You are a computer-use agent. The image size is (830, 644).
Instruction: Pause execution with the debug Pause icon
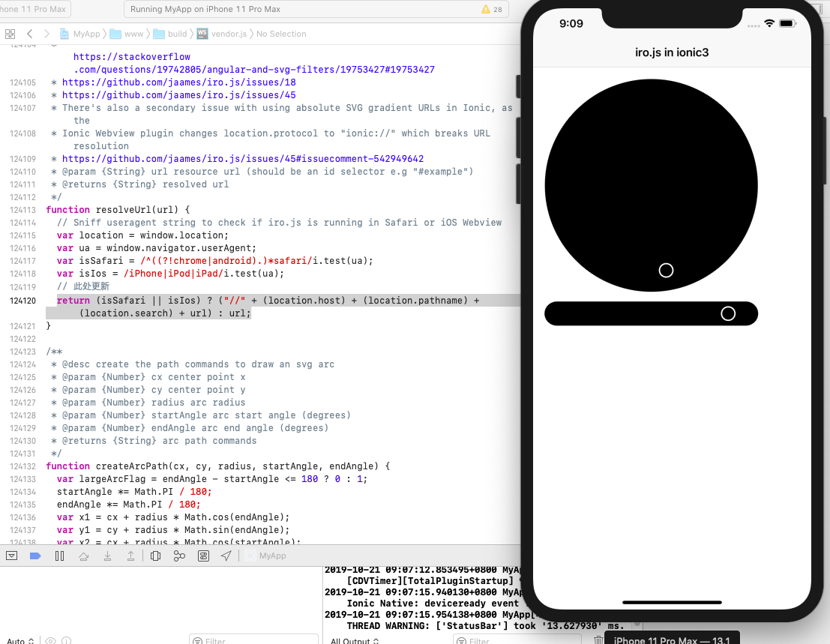point(59,556)
